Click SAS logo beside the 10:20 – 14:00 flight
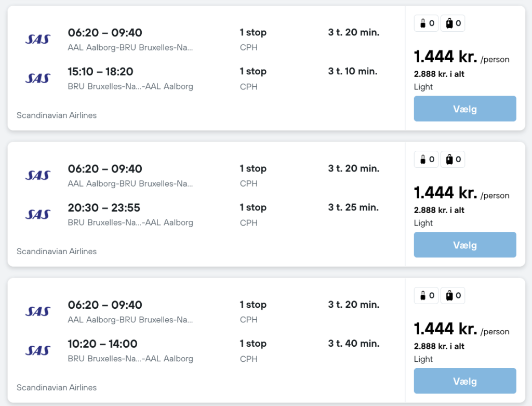 (x=37, y=350)
